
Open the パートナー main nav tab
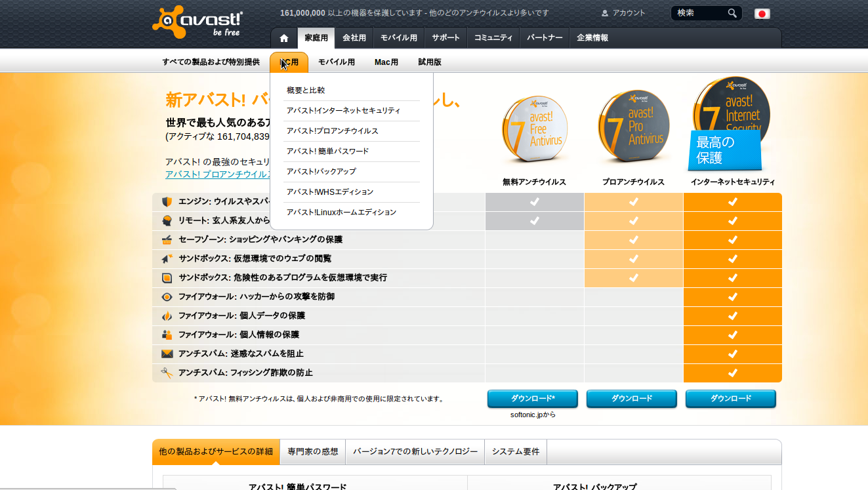coord(545,38)
